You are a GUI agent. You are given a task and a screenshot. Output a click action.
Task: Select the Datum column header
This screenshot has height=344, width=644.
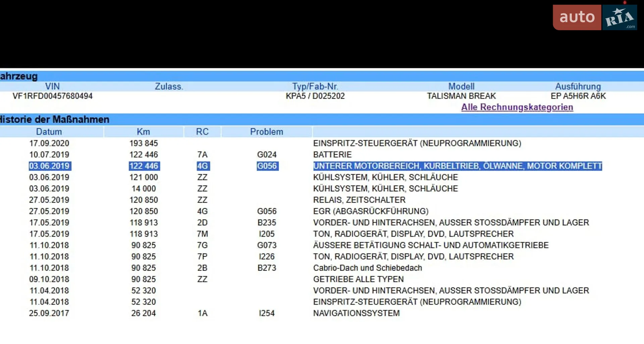point(49,132)
